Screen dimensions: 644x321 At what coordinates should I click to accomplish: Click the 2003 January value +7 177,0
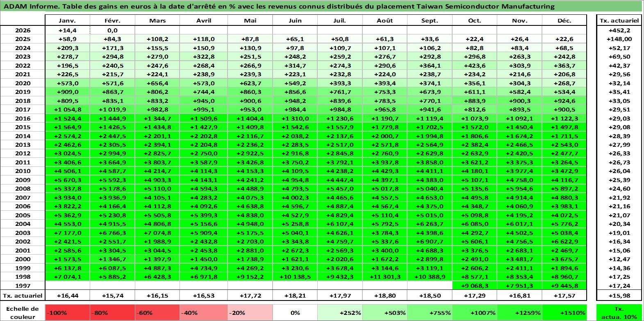pyautogui.click(x=67, y=233)
